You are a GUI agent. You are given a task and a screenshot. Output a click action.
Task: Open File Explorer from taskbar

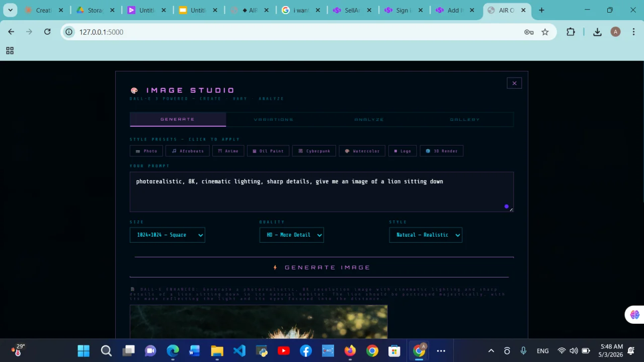[217, 351]
